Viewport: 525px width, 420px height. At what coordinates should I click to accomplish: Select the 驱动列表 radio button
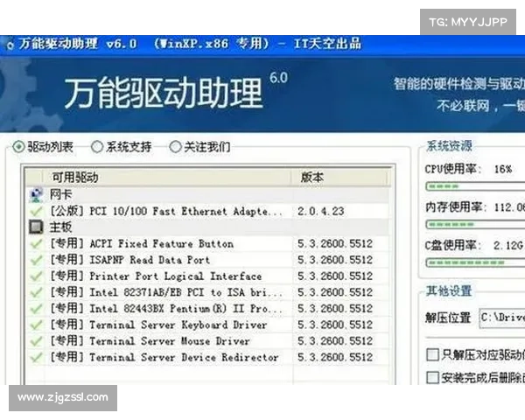tap(19, 147)
